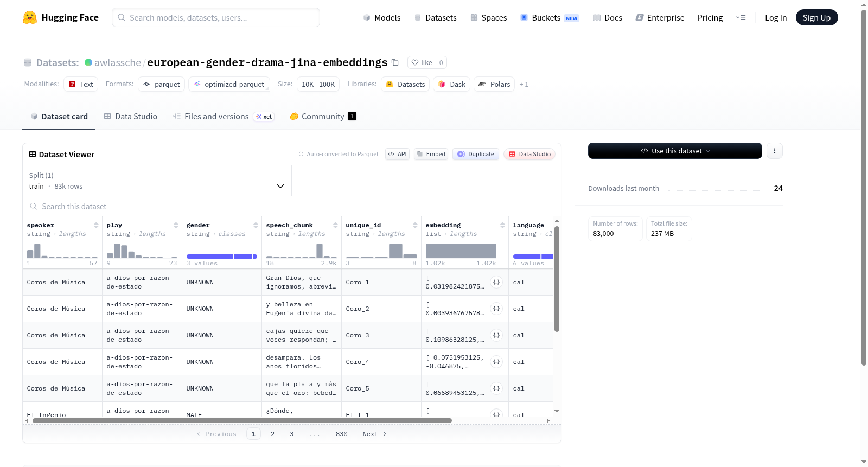The height and width of the screenshot is (467, 868).
Task: Open the Files and versions tab
Action: click(223, 116)
